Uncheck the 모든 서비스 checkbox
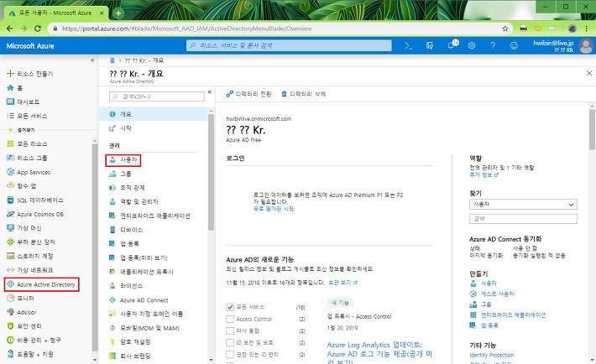The height and width of the screenshot is (364, 596). pos(229,307)
